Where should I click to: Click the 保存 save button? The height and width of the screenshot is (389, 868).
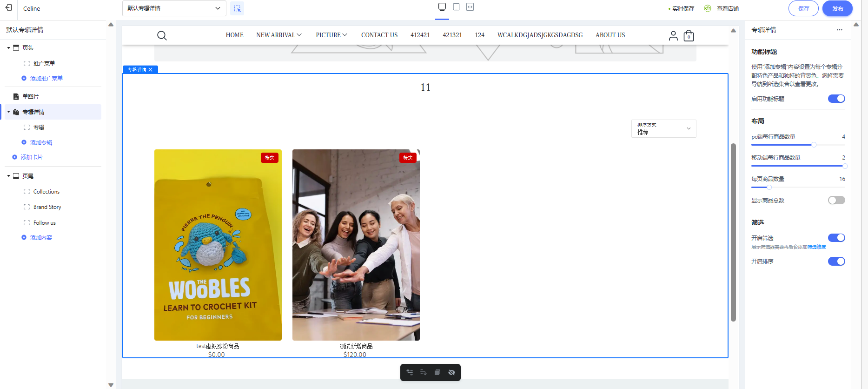803,8
